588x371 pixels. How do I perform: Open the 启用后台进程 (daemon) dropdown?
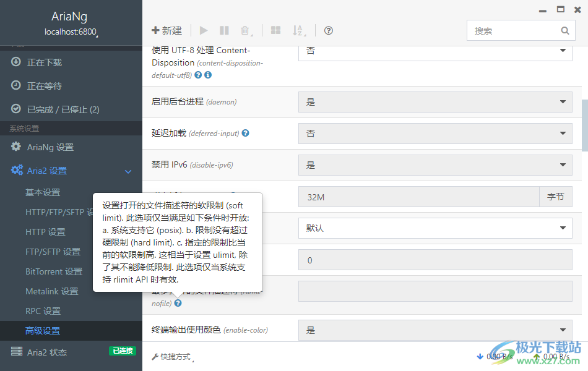pyautogui.click(x=435, y=102)
